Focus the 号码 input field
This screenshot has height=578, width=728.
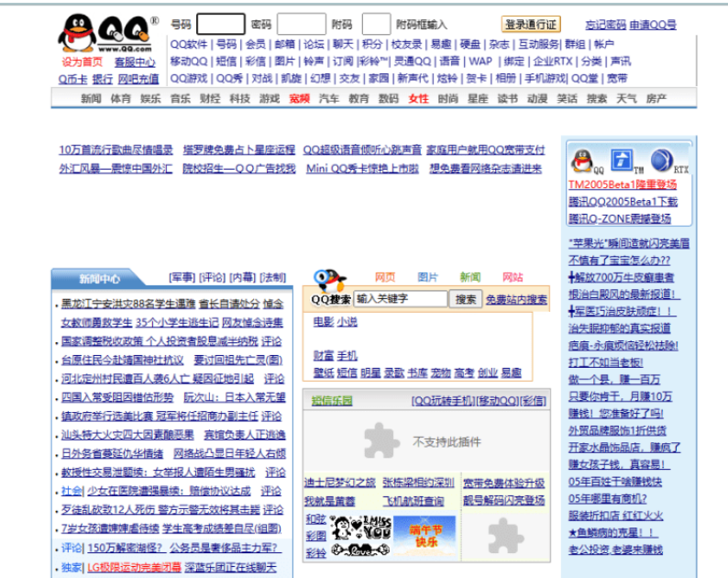click(220, 25)
